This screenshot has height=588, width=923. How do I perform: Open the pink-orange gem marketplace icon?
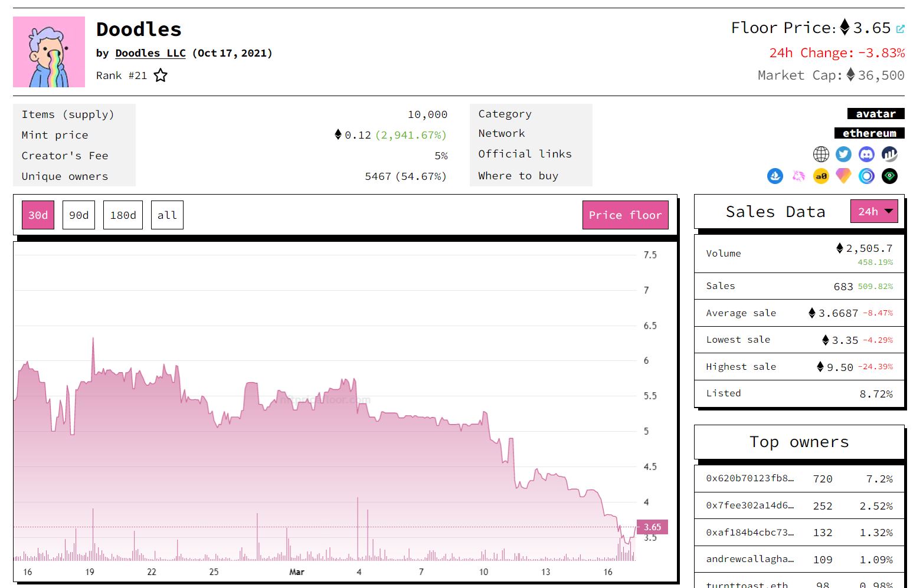pos(843,176)
